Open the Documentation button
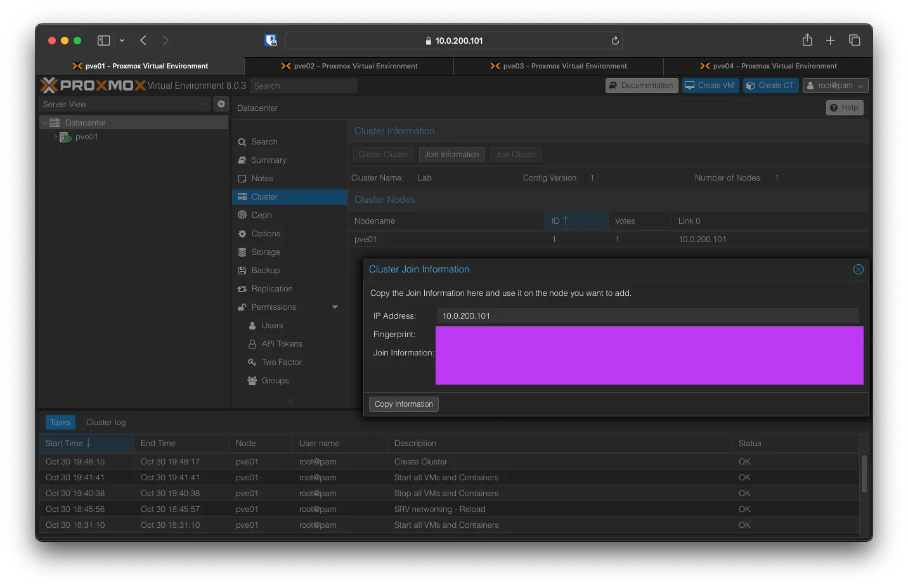This screenshot has width=908, height=588. click(x=642, y=86)
